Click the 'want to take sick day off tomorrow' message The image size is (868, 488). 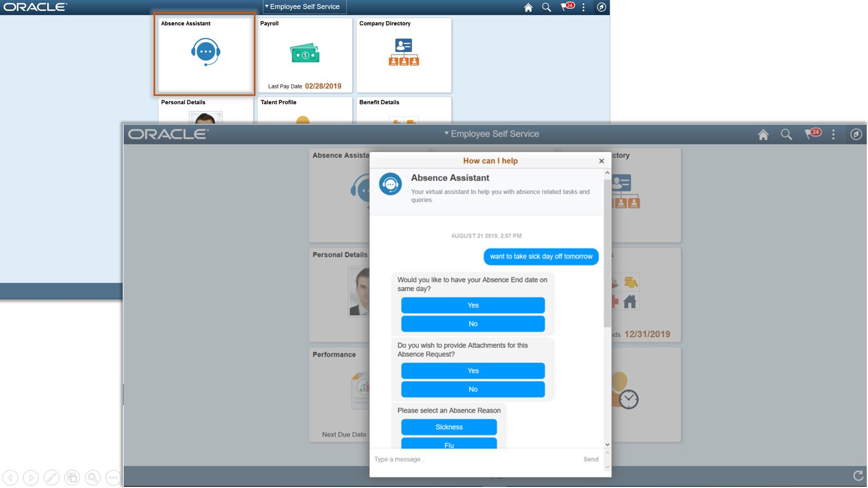point(541,256)
